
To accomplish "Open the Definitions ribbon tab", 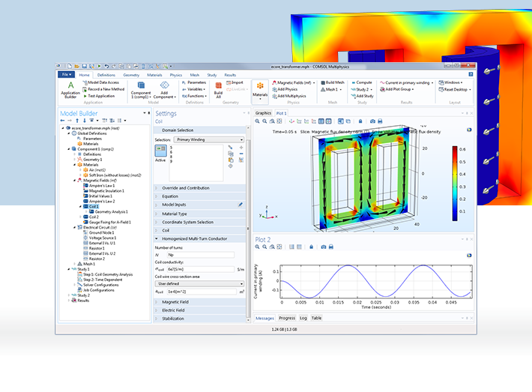I will tap(106, 75).
